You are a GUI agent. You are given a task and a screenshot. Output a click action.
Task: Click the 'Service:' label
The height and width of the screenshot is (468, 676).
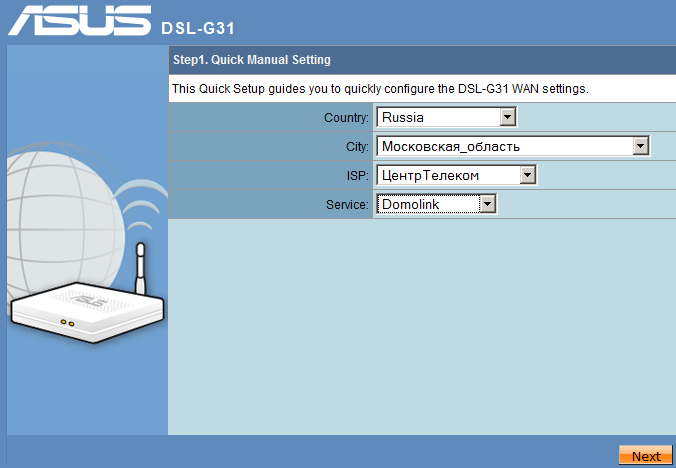[347, 205]
